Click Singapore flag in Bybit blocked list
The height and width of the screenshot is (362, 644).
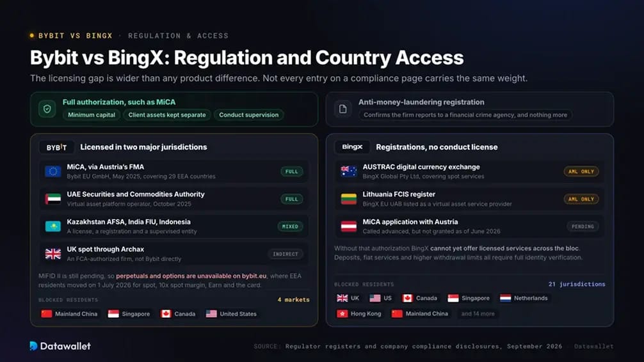[x=113, y=314]
